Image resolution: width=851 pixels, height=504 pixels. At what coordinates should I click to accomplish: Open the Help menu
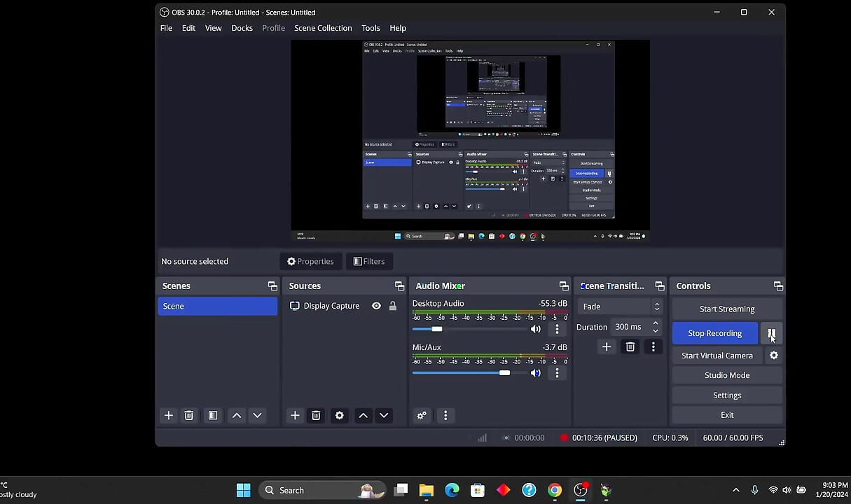[x=398, y=28]
